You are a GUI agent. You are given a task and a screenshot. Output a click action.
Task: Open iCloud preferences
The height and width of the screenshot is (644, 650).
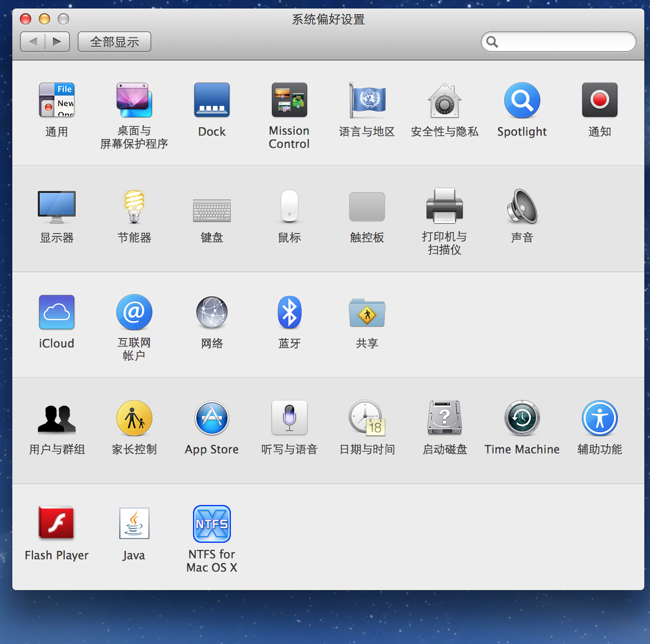[x=56, y=312]
